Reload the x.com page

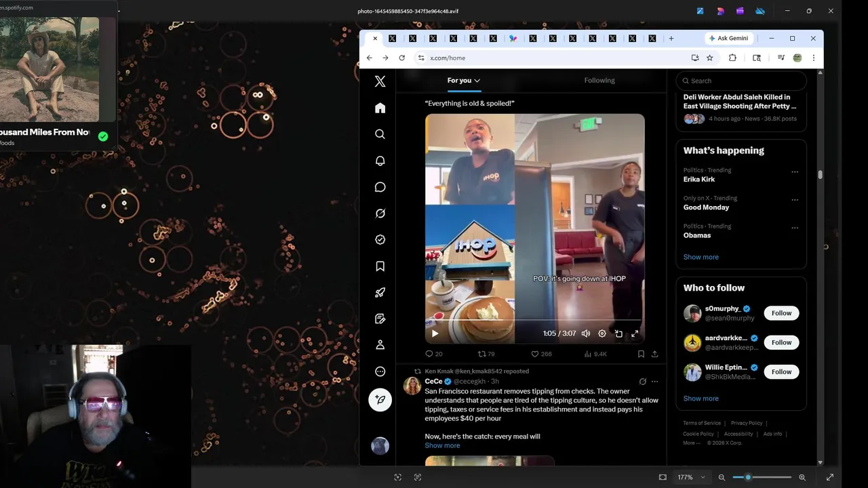tap(401, 58)
